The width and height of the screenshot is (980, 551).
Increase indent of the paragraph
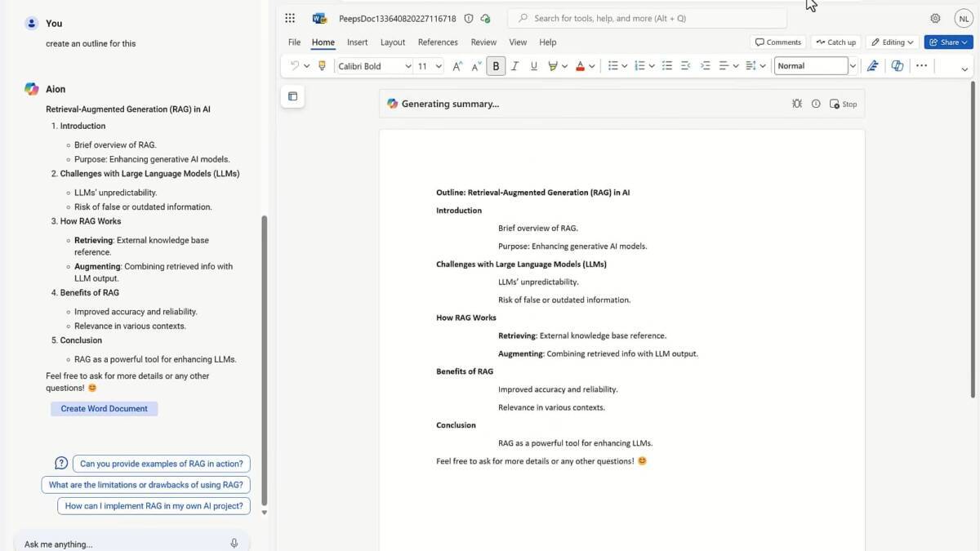705,66
